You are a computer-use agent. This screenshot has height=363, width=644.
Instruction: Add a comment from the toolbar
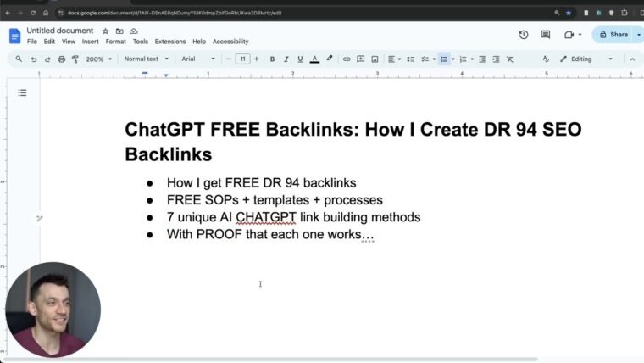click(361, 59)
